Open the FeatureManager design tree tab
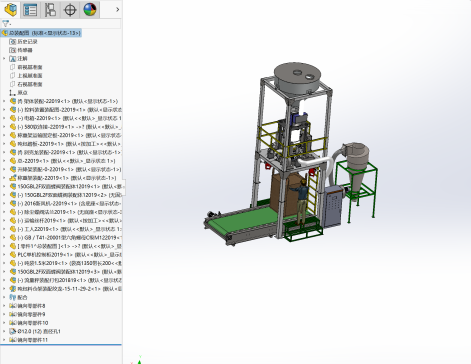The height and width of the screenshot is (364, 471). [x=11, y=9]
